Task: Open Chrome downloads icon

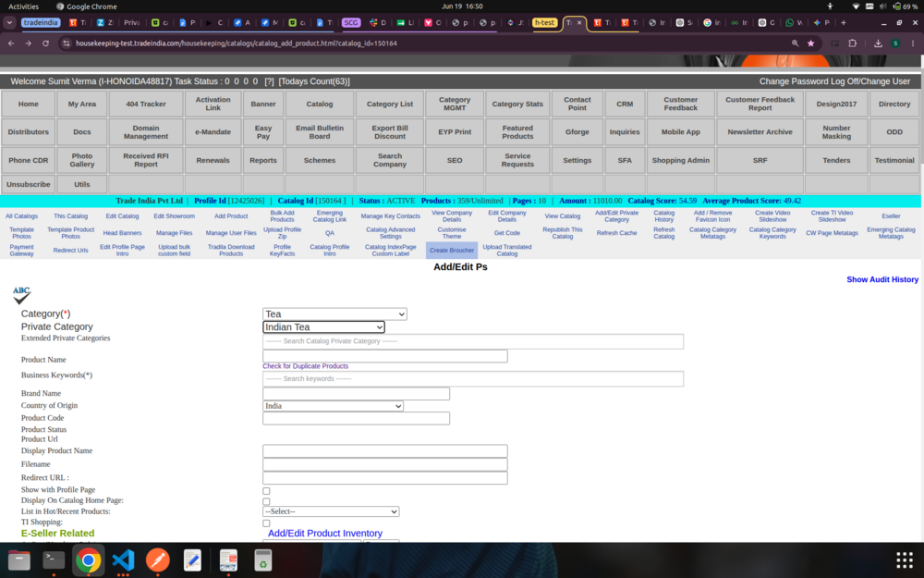Action: (x=878, y=43)
